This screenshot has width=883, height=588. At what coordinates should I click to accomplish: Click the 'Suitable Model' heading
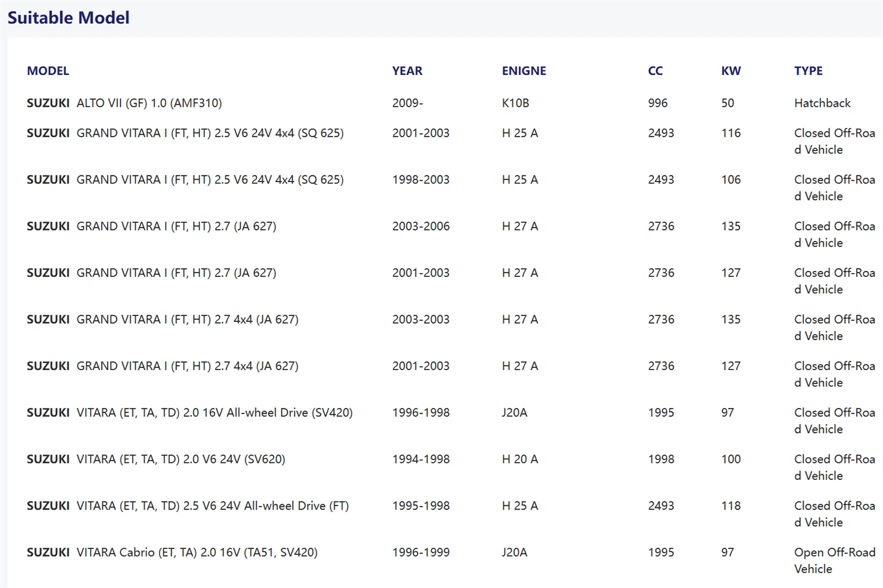[x=68, y=18]
